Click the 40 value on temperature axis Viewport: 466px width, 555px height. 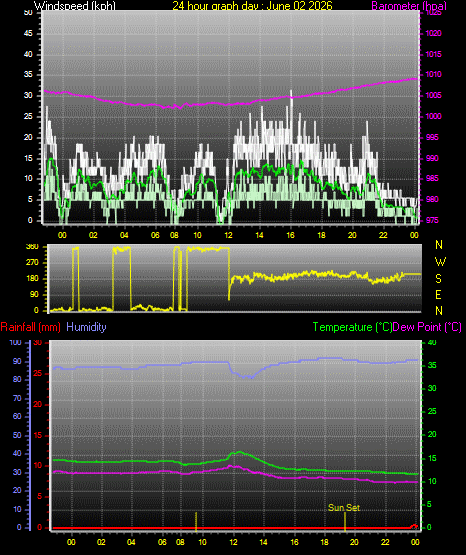click(x=432, y=342)
